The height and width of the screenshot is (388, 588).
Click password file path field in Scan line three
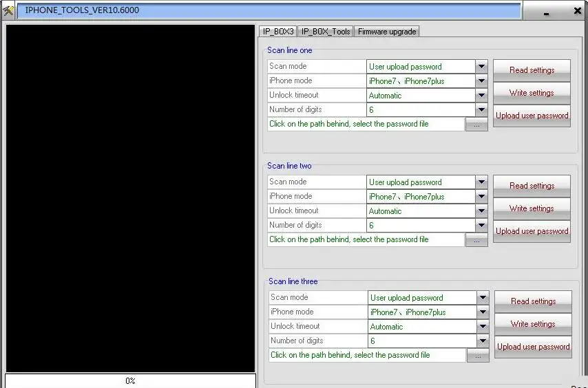[368, 356]
